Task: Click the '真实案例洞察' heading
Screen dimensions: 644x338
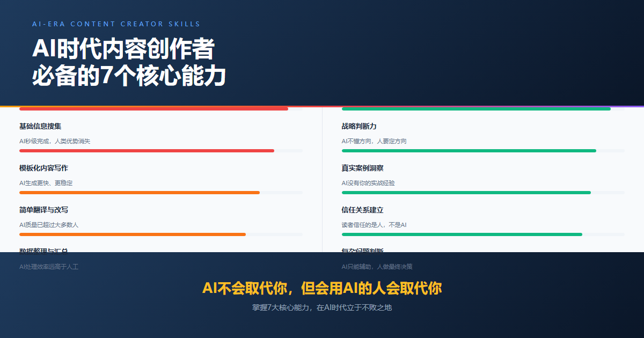Action: point(362,168)
